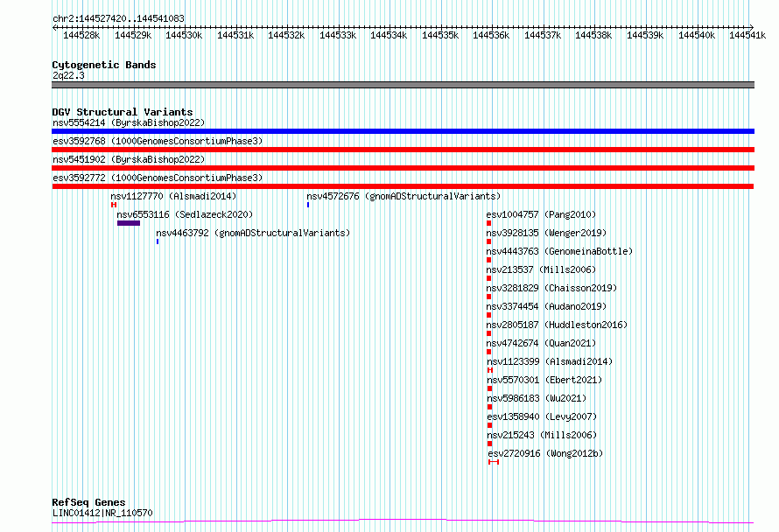Open the esv3592772 (1000GenomesConsortiumPhase3) label
The image size is (779, 532).
pyautogui.click(x=158, y=178)
